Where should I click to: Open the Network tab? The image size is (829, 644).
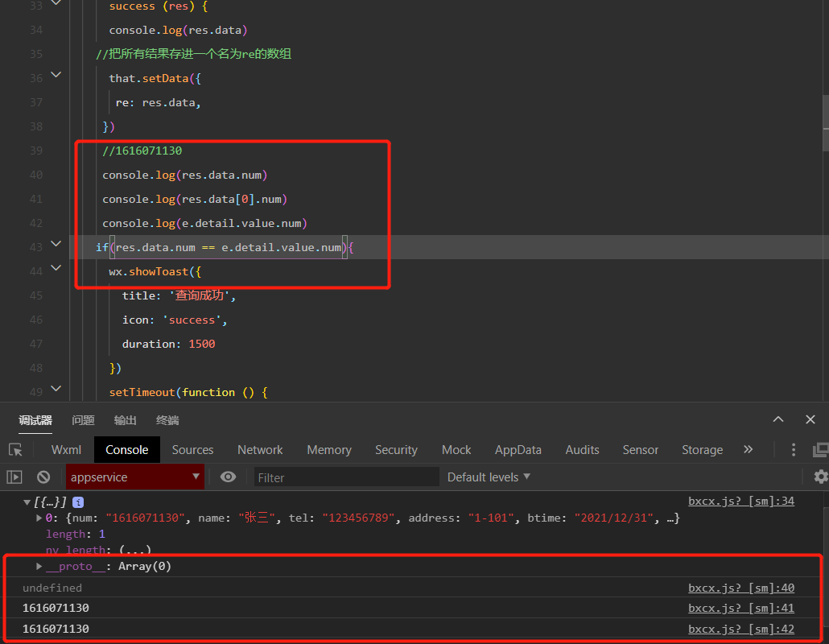(260, 449)
